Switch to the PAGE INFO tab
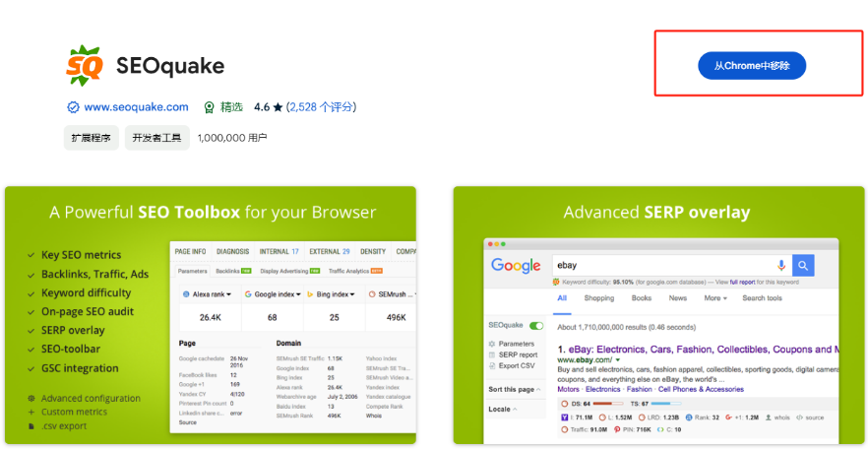The width and height of the screenshot is (868, 449). (191, 251)
